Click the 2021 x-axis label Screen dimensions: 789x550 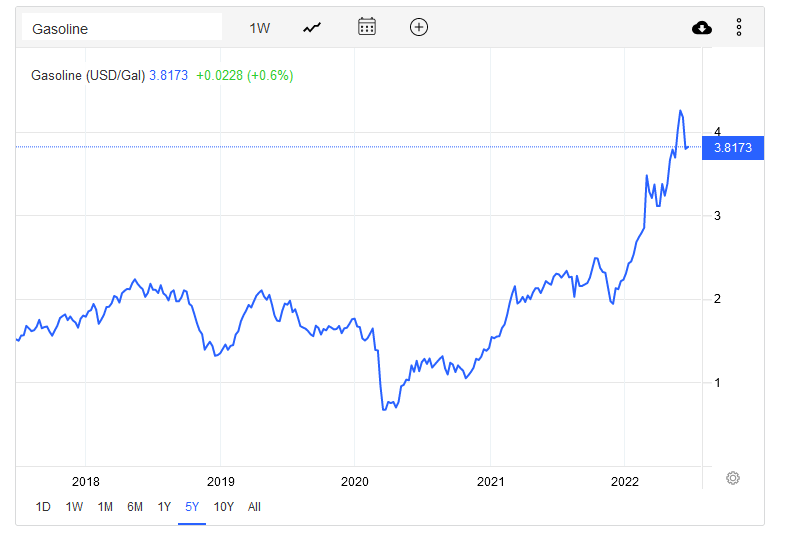491,482
